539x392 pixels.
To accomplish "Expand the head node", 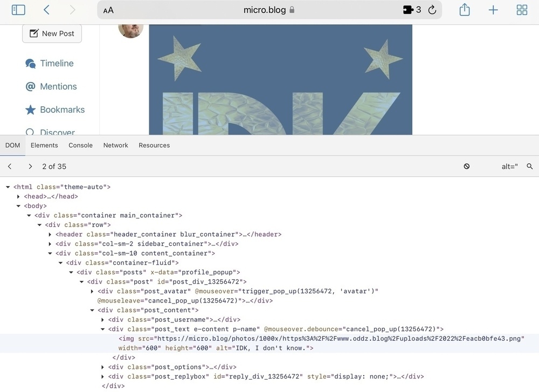I will [x=18, y=196].
